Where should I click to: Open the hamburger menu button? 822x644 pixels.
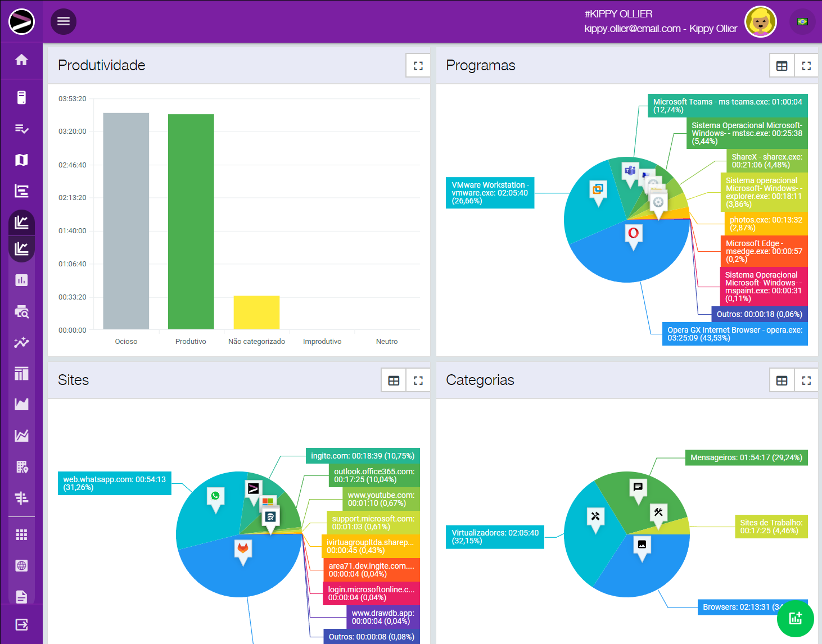[x=64, y=21]
